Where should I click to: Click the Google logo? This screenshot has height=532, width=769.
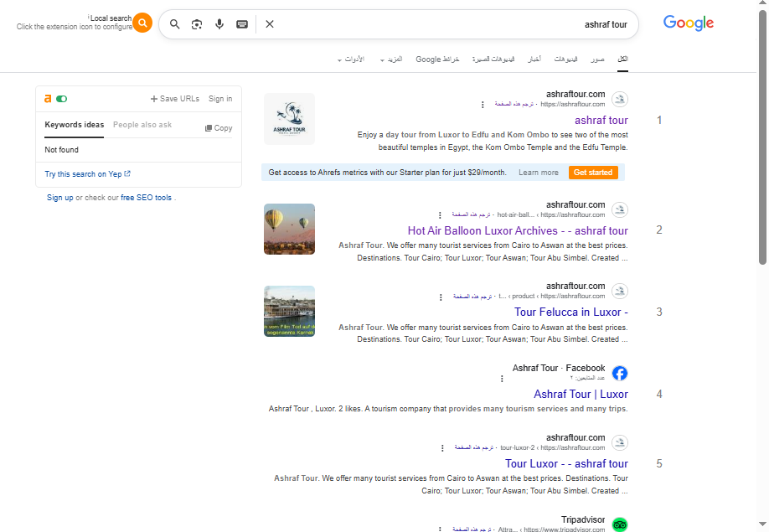click(688, 23)
